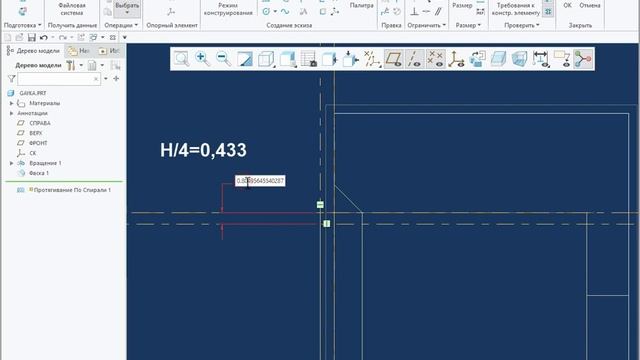Expand the Вращение 1 tree node
The image size is (640, 360).
[11, 163]
